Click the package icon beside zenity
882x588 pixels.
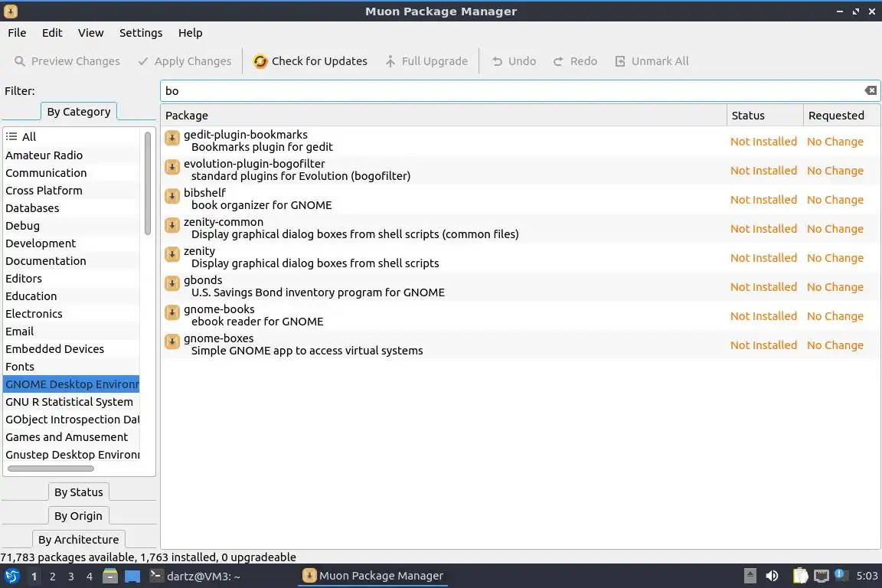(172, 254)
